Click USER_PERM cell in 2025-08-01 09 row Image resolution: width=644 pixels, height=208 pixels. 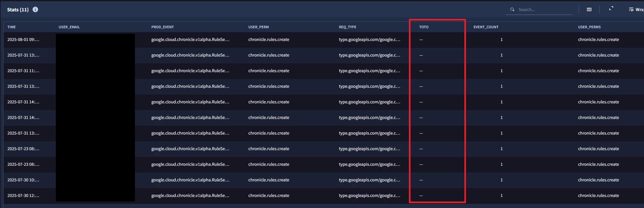269,40
